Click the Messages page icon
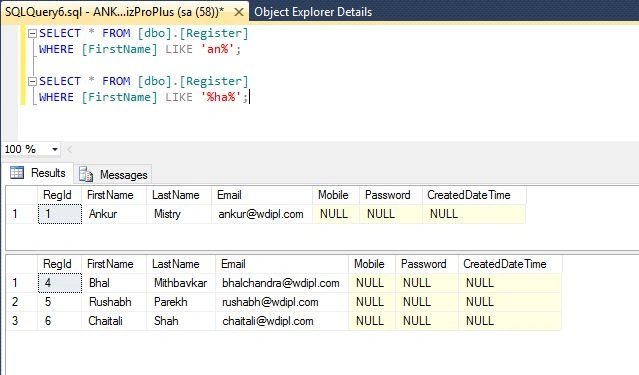 86,174
